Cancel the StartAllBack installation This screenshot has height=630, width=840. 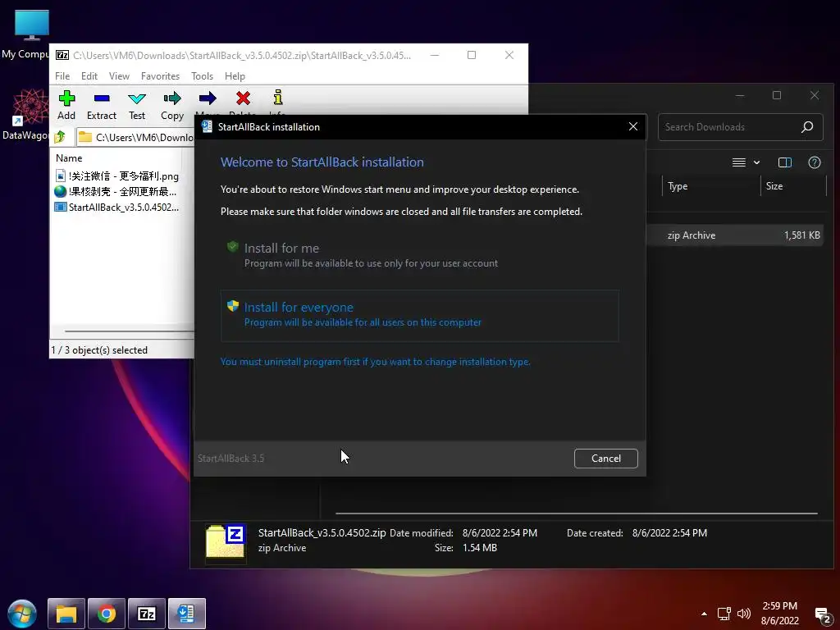(606, 458)
